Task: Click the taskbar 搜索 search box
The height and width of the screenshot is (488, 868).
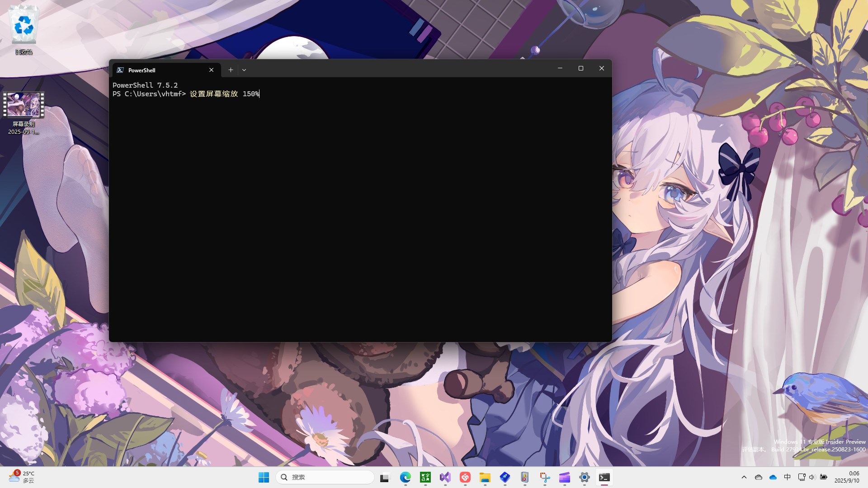Action: click(x=325, y=477)
